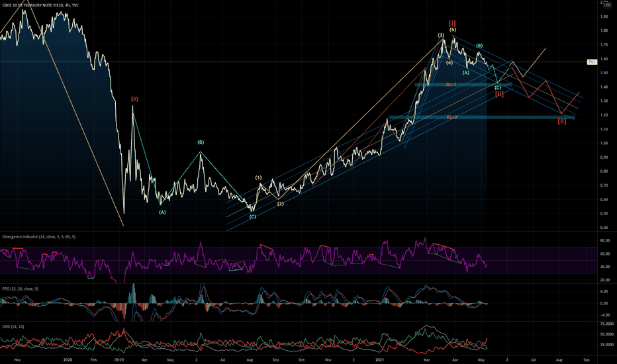
Task: Click the 50.0000 value on DMI scale
Action: pos(606,334)
